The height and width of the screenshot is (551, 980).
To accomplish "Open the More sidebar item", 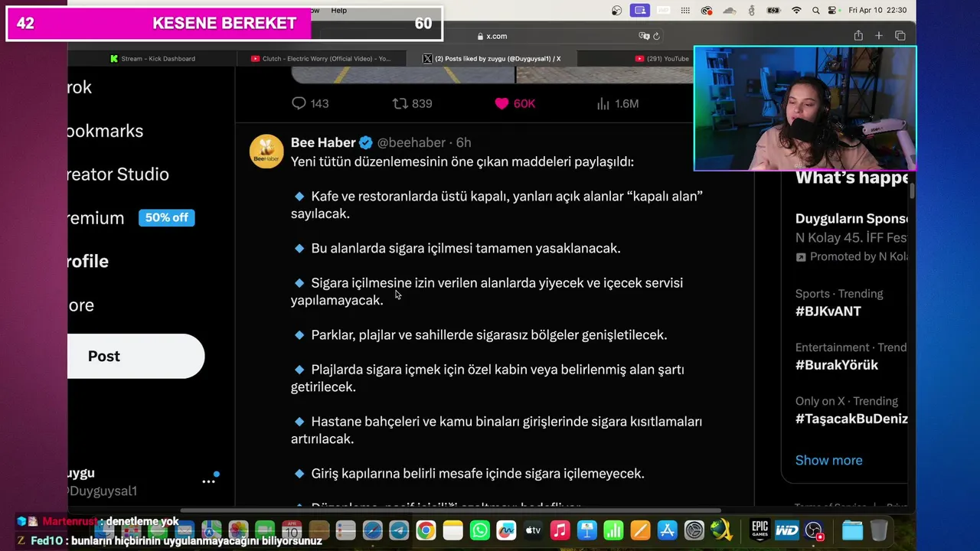I will click(x=80, y=305).
